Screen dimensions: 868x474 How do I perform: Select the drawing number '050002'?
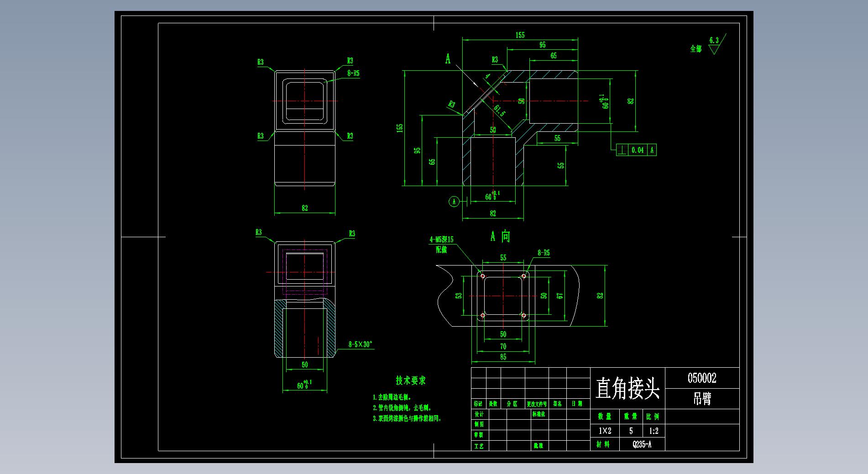click(702, 378)
